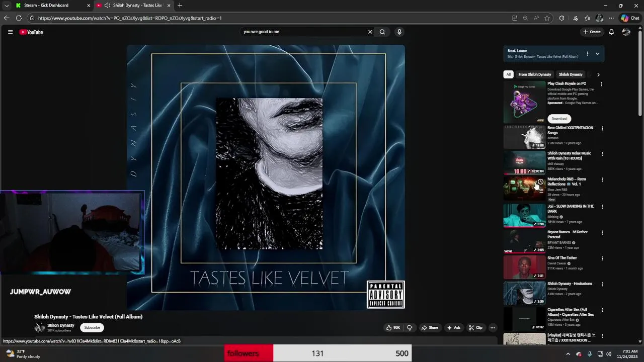Click the Ask button
Screen dimensions: 644x362
click(454, 327)
